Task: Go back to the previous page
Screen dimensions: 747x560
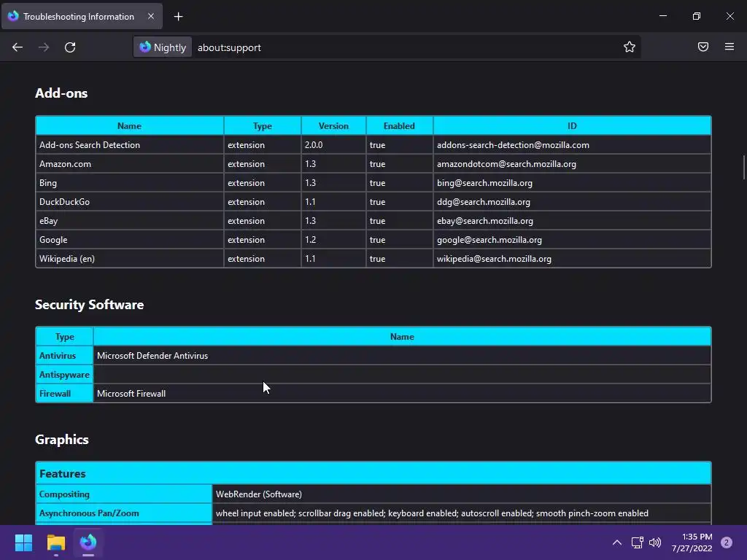Action: tap(18, 47)
